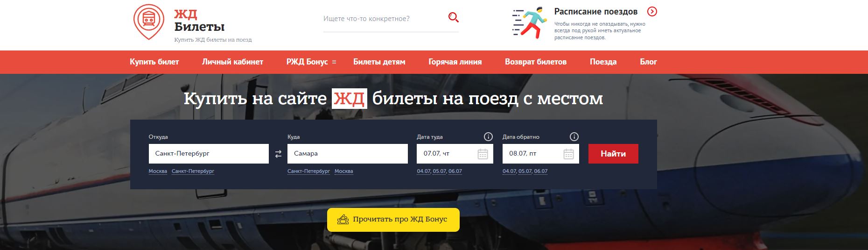The height and width of the screenshot is (250, 868).
Task: Open calendar for Дата обратно field
Action: coord(568,154)
